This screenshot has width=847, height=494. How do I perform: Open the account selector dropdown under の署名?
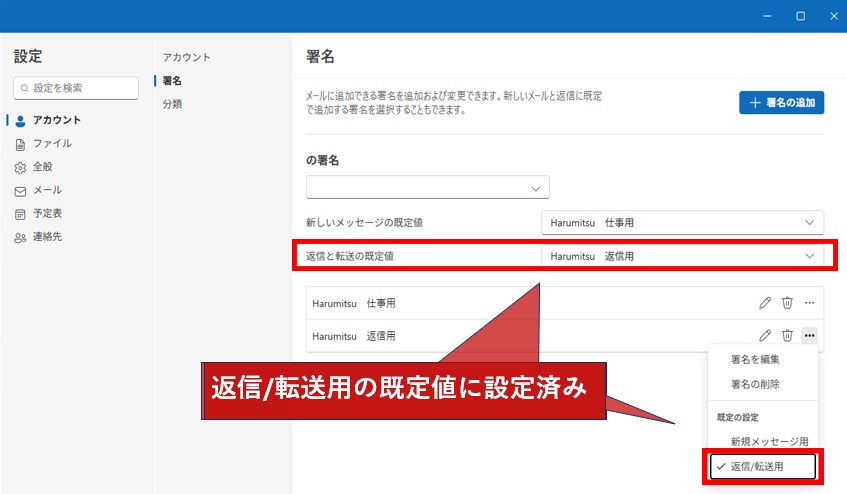(x=427, y=187)
